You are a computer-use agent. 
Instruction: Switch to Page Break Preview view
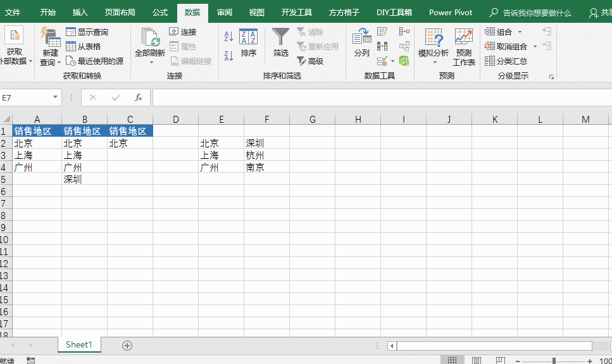coord(501,360)
